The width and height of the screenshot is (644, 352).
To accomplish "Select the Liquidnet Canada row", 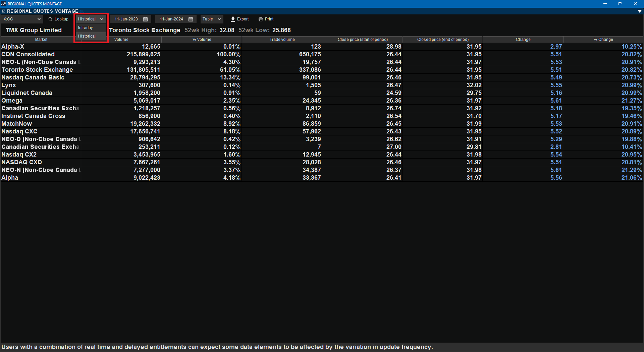I will (x=322, y=93).
